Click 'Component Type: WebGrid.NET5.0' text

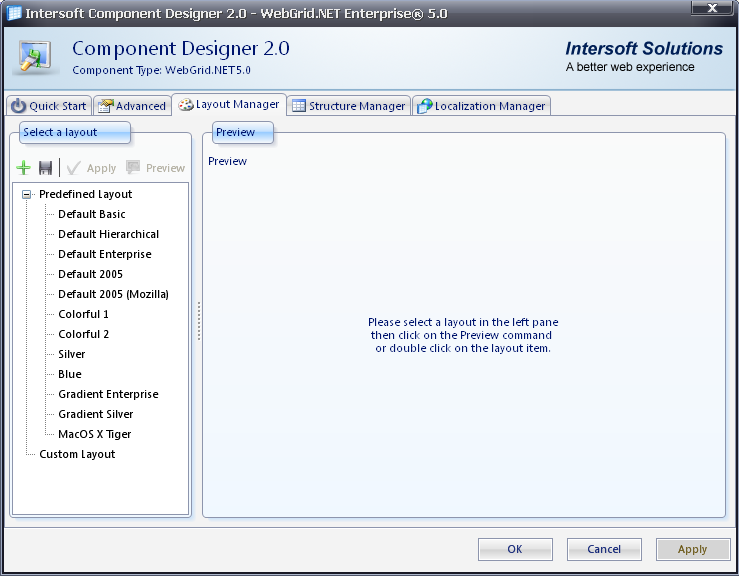161,70
